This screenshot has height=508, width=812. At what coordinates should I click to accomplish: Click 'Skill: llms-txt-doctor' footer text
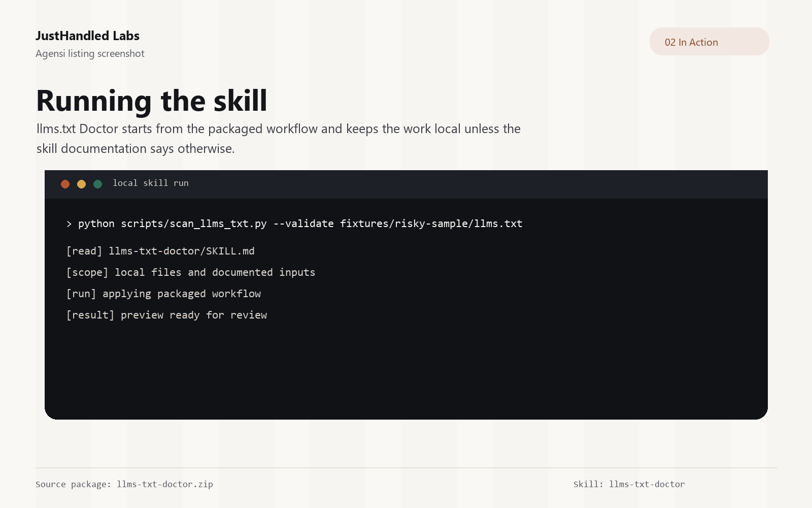pyautogui.click(x=629, y=484)
